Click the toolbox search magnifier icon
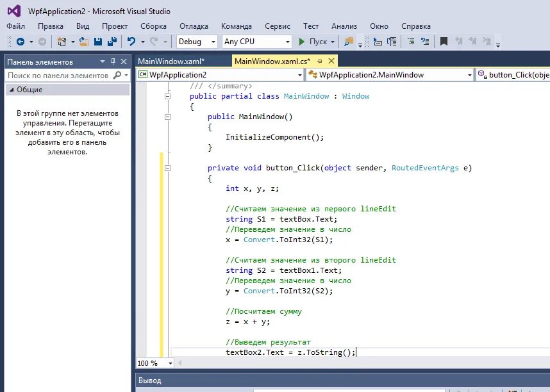Viewport: 550px width, 392px height. pyautogui.click(x=117, y=75)
